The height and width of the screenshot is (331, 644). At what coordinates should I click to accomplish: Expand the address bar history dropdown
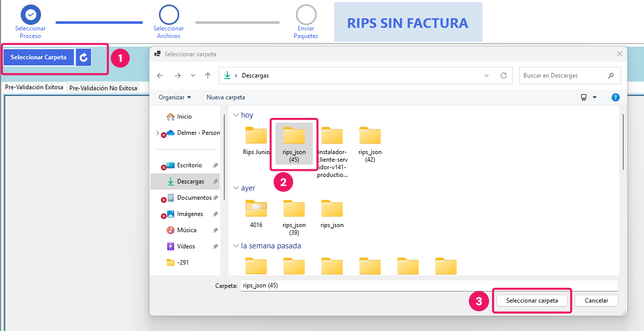click(x=487, y=76)
